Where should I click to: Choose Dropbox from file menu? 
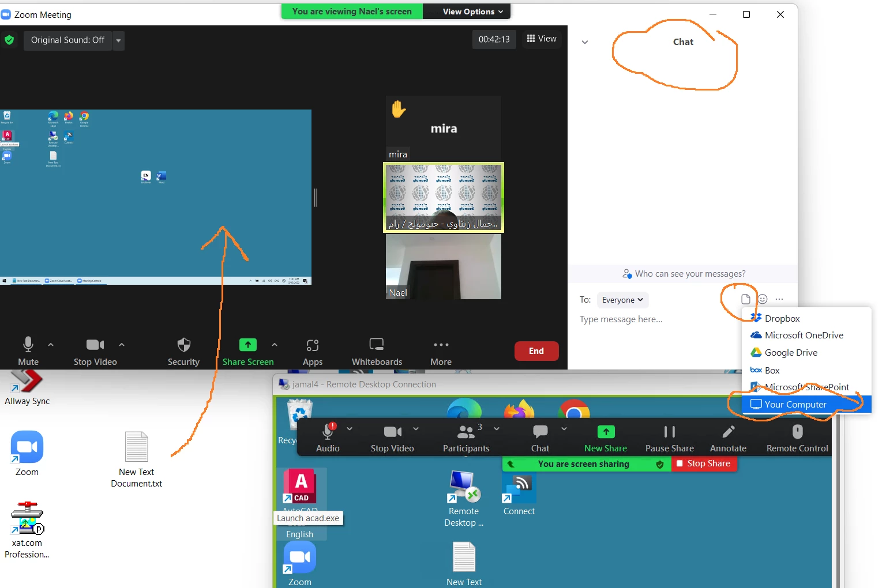806,318
